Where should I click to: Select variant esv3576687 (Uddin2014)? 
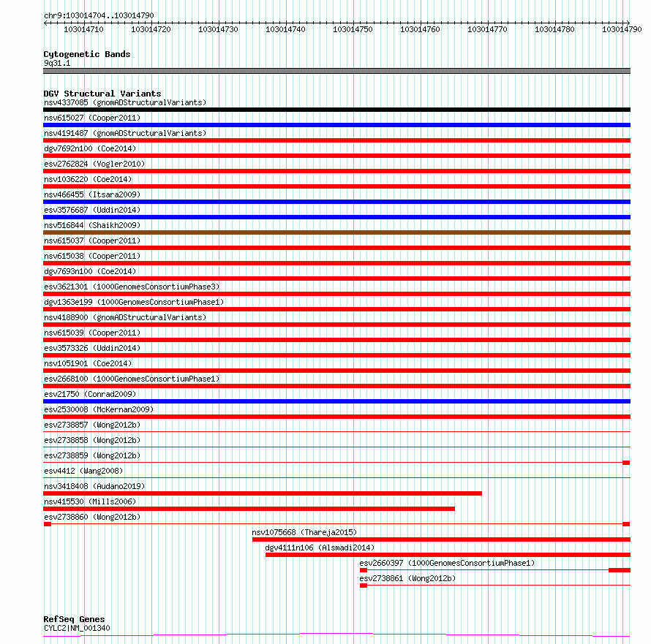92,210
